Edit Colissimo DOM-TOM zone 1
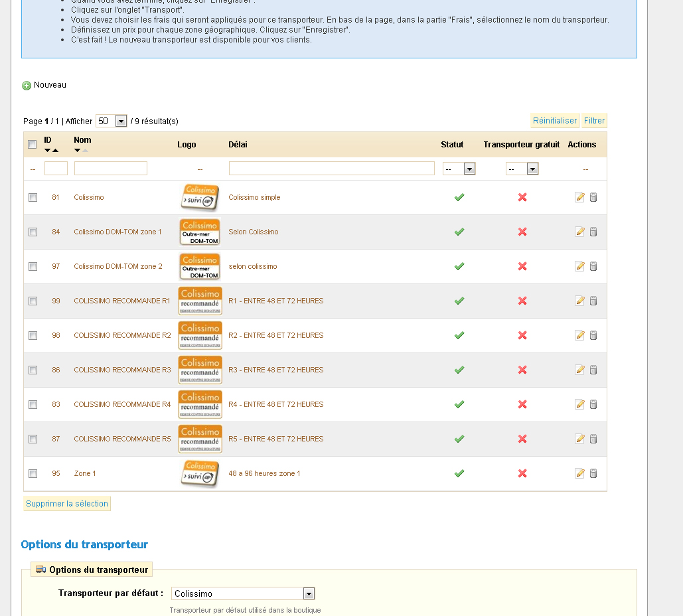This screenshot has height=616, width=683. [579, 232]
